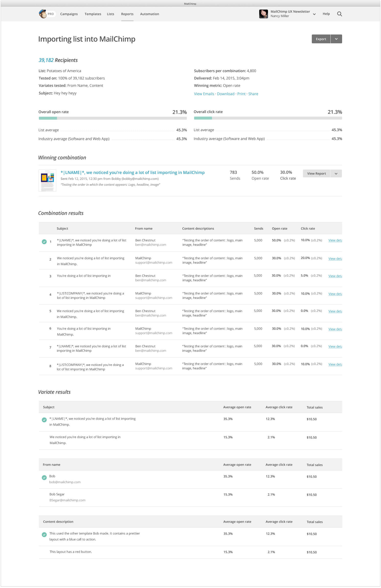View details for combination 7
Image resolution: width=381 pixels, height=588 pixels.
(x=335, y=347)
